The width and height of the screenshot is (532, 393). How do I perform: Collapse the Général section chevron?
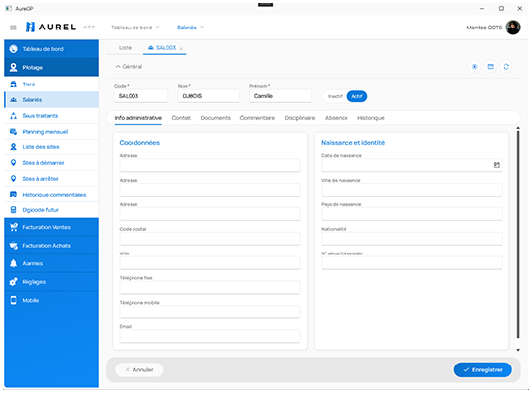pyautogui.click(x=118, y=67)
